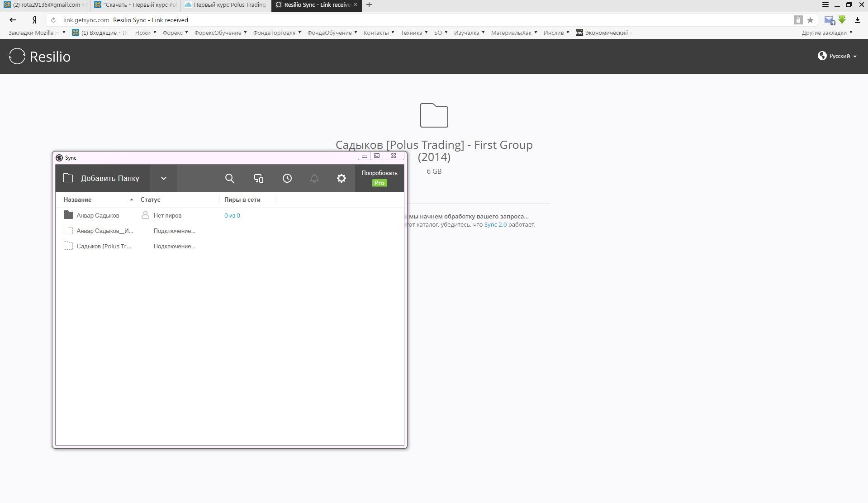868x503 pixels.
Task: Open the Техника bookmarks folder
Action: pyautogui.click(x=414, y=33)
